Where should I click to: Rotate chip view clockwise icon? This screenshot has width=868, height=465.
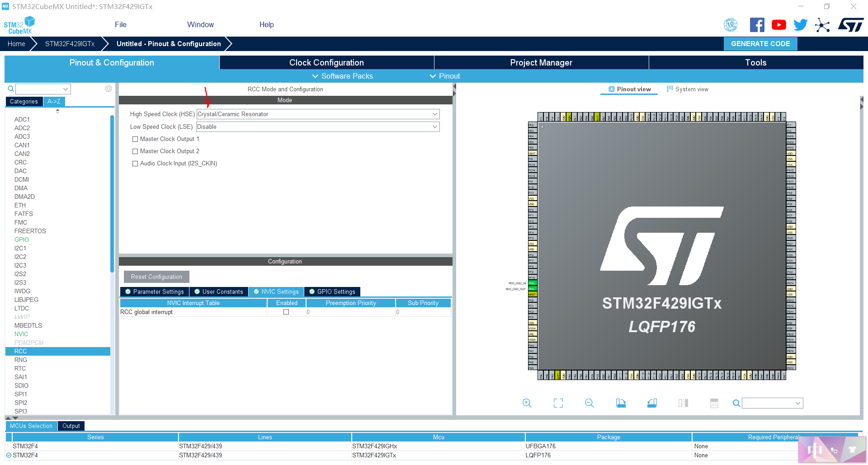(621, 403)
